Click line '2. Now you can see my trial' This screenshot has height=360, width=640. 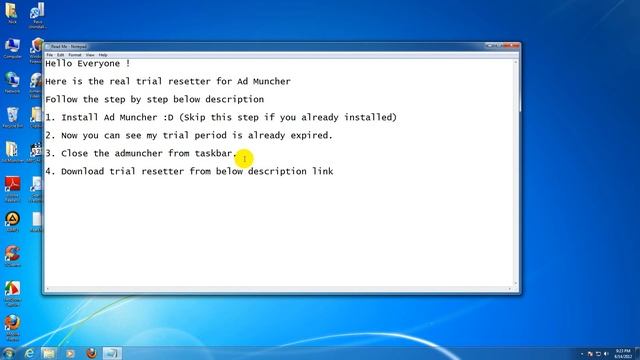coord(189,135)
